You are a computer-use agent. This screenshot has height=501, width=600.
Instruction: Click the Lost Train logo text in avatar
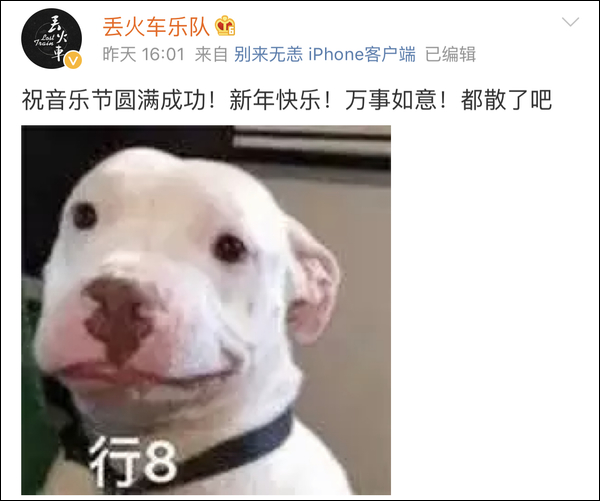point(44,40)
